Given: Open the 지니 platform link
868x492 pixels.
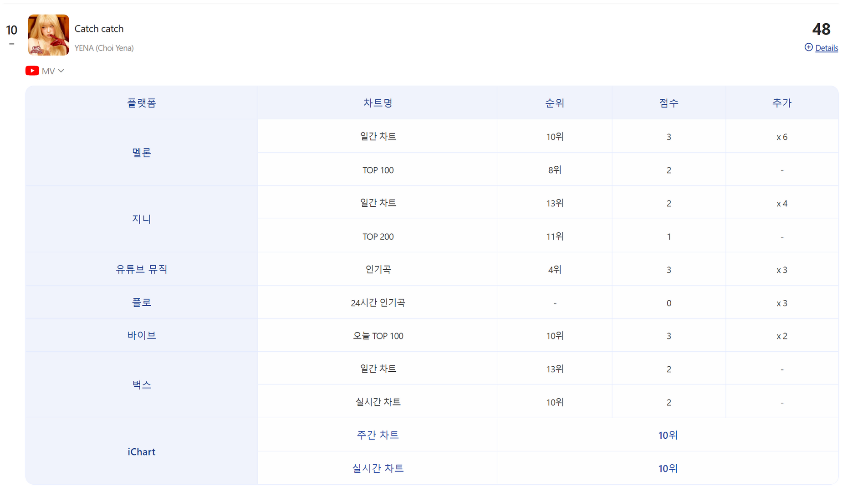Looking at the screenshot, I should [142, 219].
